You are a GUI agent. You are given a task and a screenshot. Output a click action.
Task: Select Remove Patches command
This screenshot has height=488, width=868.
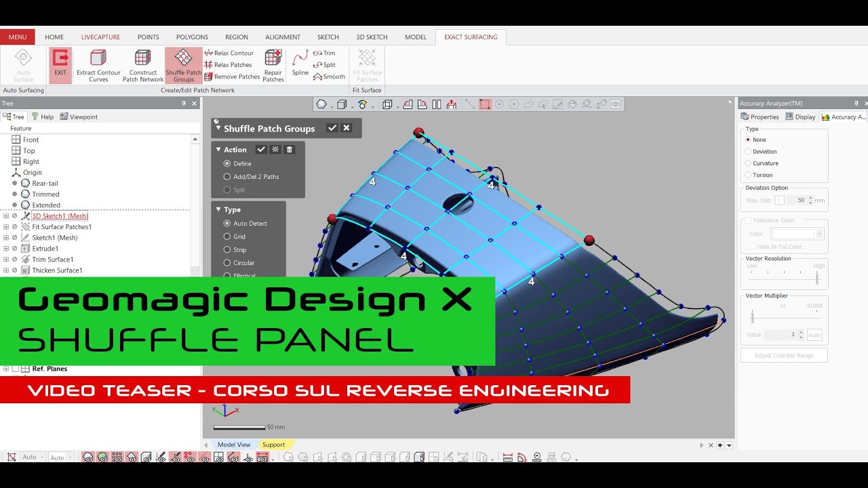pyautogui.click(x=232, y=77)
